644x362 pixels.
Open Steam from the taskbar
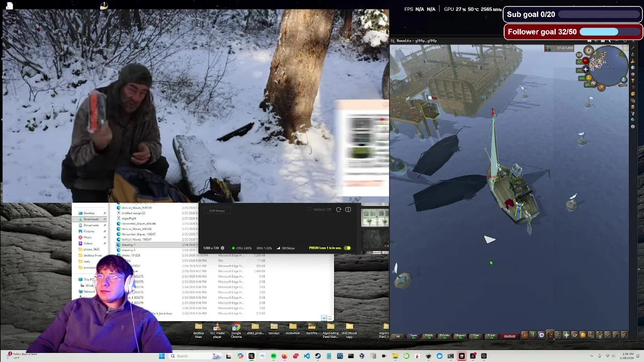tap(317, 356)
